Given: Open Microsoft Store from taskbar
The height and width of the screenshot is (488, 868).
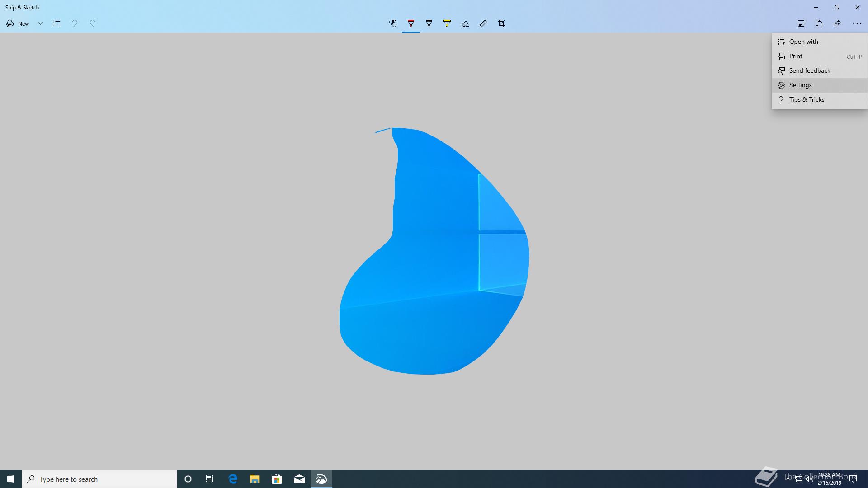Looking at the screenshot, I should (x=277, y=479).
